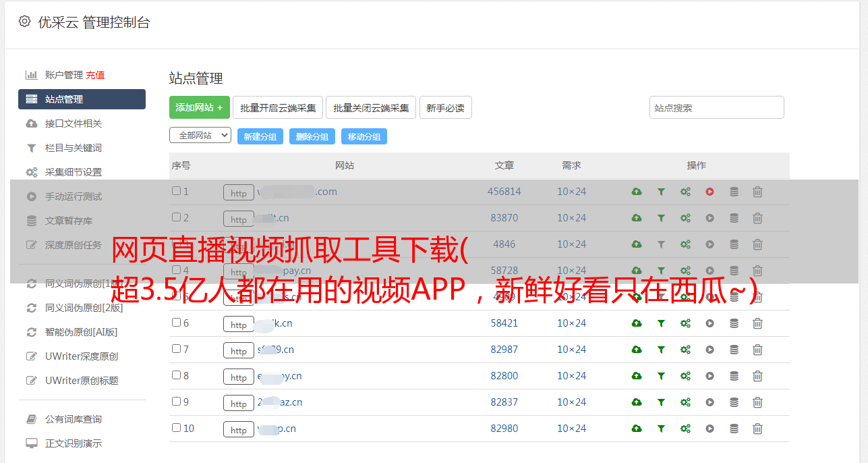Click the 新建分组 button

[x=260, y=136]
